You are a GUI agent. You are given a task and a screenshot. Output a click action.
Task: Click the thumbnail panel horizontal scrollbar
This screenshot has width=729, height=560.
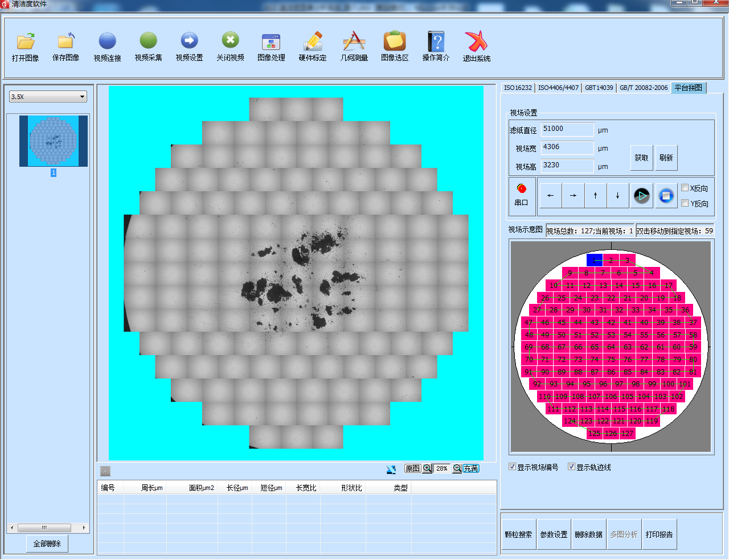[x=44, y=528]
